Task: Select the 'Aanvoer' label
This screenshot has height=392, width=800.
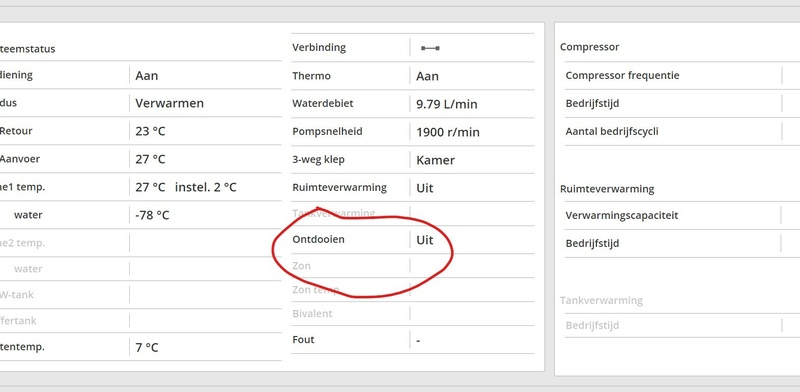Action: pos(19,159)
